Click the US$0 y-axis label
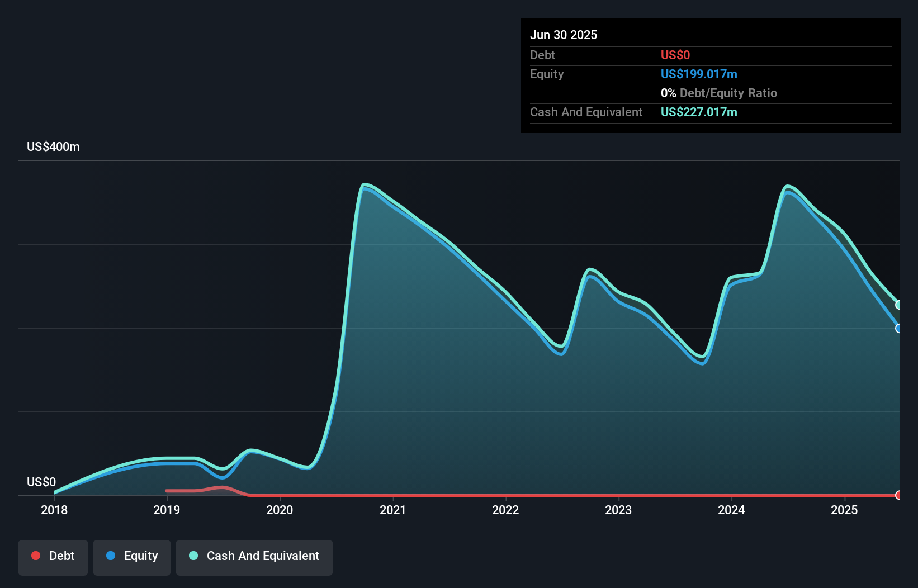This screenshot has height=588, width=918. [41, 482]
